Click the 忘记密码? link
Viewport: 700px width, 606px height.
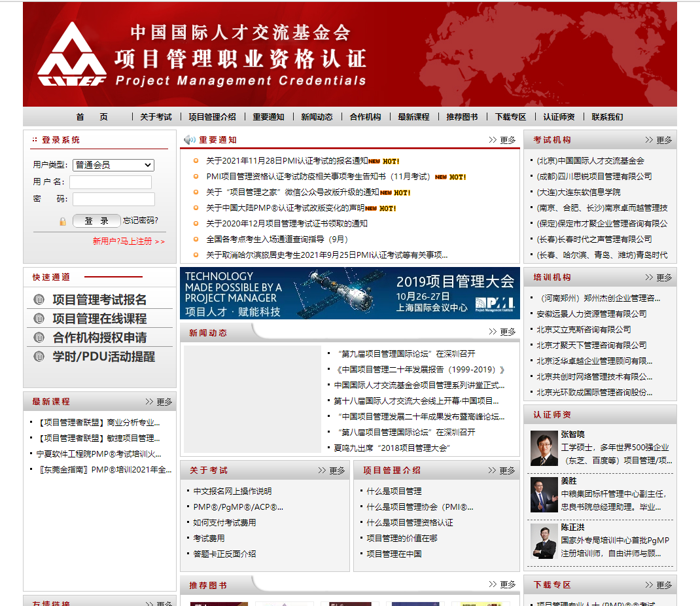click(x=141, y=220)
